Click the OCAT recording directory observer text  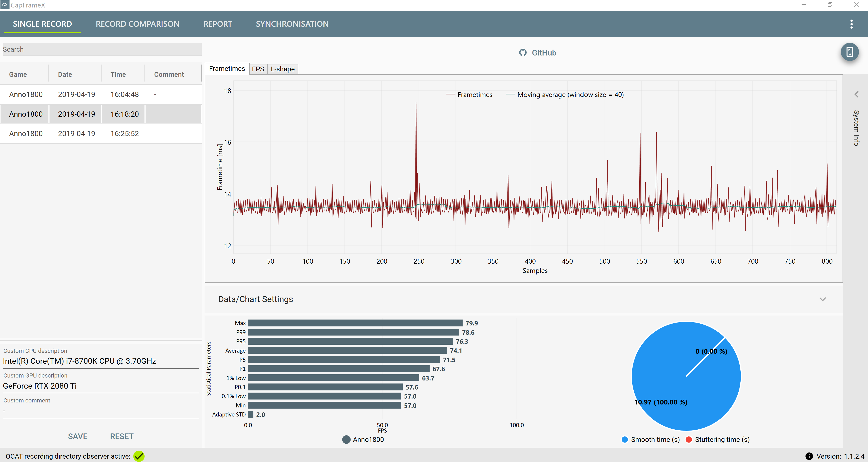coord(68,456)
